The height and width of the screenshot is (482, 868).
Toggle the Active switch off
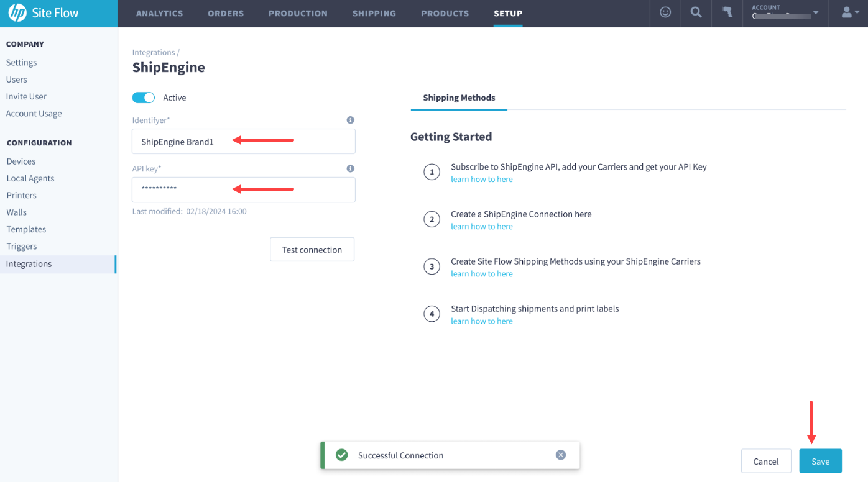point(144,98)
